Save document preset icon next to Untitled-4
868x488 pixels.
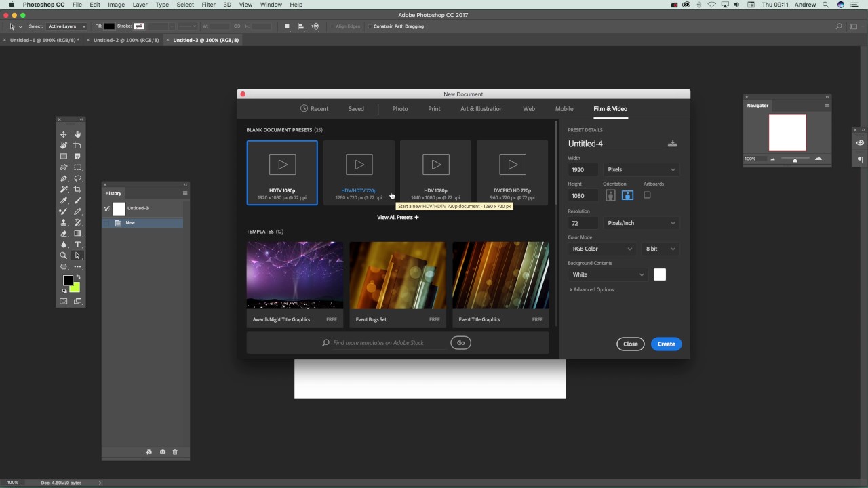[673, 144]
